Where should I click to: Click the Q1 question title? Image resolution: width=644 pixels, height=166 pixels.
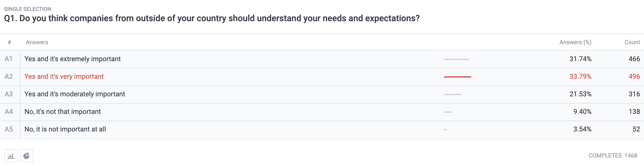212,18
